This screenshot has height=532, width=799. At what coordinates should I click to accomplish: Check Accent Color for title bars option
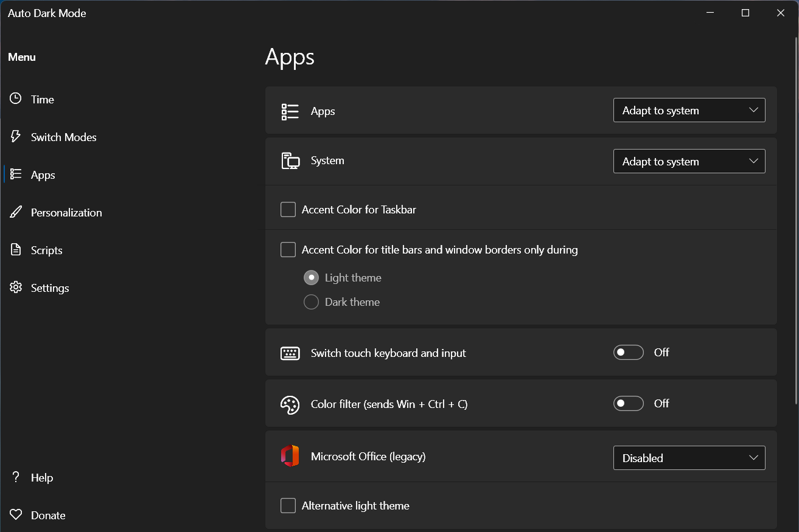(x=288, y=249)
